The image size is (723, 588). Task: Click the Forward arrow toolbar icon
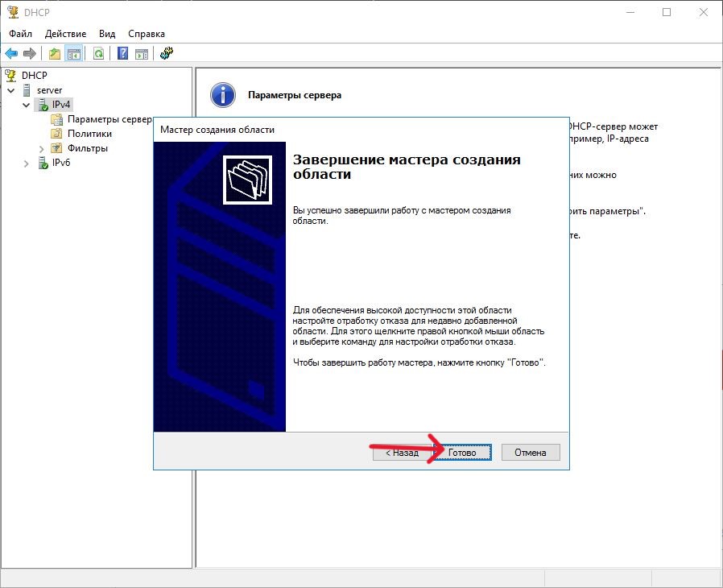(x=30, y=54)
